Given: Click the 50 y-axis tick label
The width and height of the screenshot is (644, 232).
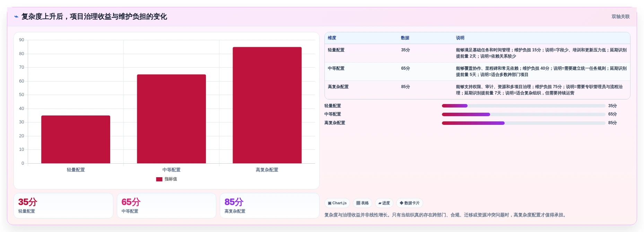Looking at the screenshot, I should coord(21,95).
